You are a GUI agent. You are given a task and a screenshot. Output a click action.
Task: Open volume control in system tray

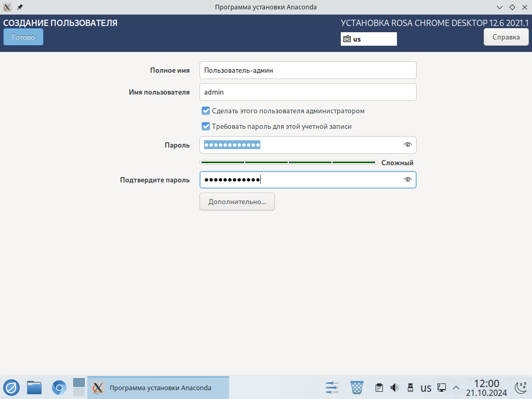394,388
